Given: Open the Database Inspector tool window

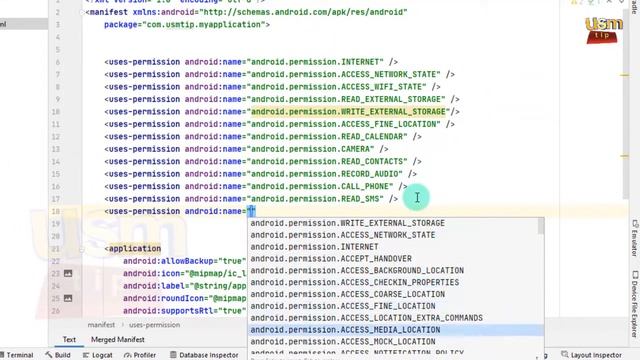Looking at the screenshot, I should tap(204, 355).
